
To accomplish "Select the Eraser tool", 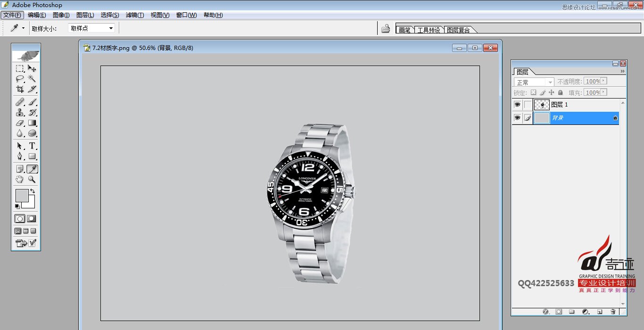I will [20, 123].
